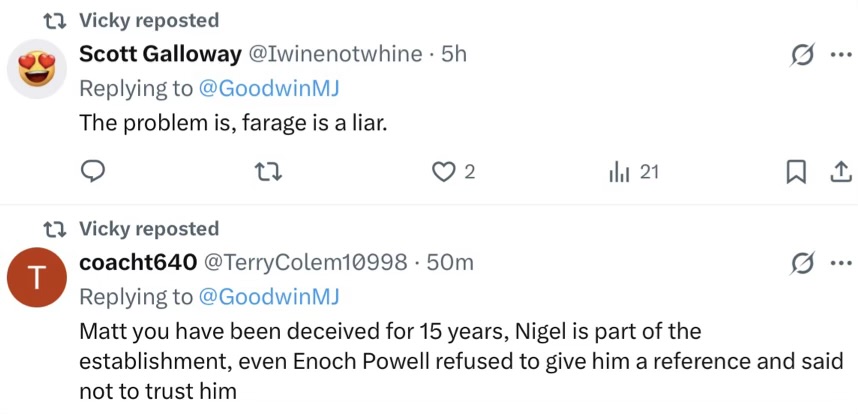The height and width of the screenshot is (414, 858).
Task: Click Grok icon on coacht640's tweet
Action: click(803, 263)
